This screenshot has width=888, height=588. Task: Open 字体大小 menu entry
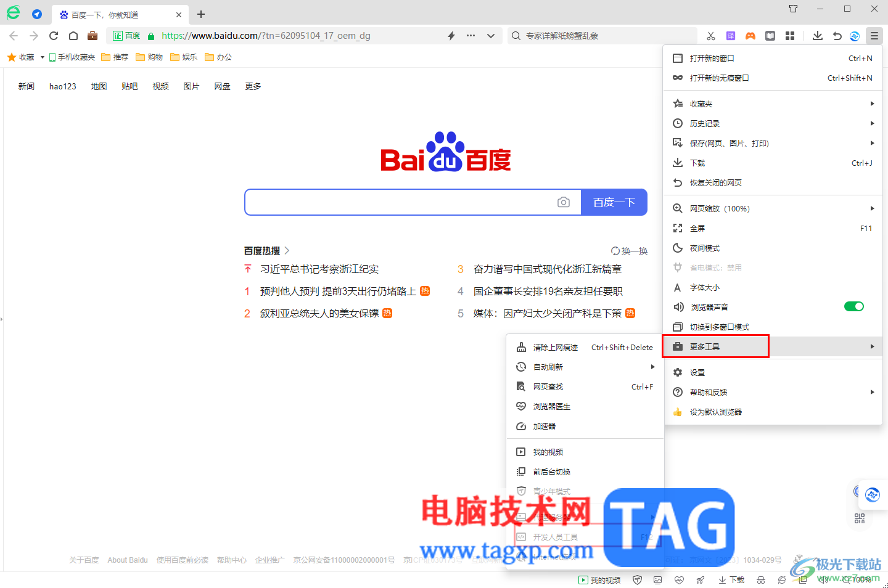tap(773, 287)
